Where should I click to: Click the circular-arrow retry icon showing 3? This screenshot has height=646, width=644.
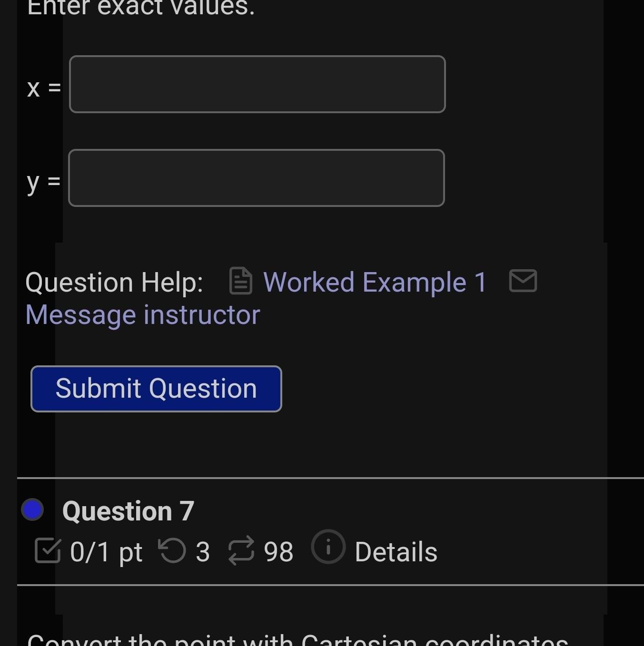[173, 551]
